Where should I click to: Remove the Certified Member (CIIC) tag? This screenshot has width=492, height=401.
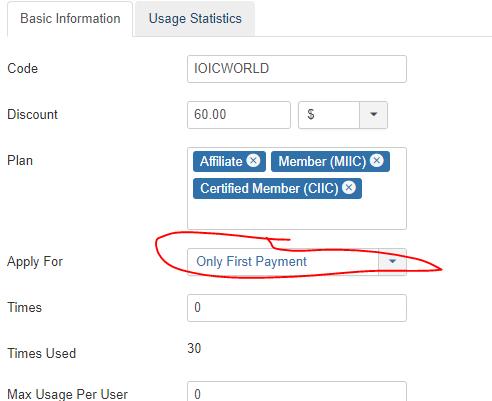[x=349, y=188]
